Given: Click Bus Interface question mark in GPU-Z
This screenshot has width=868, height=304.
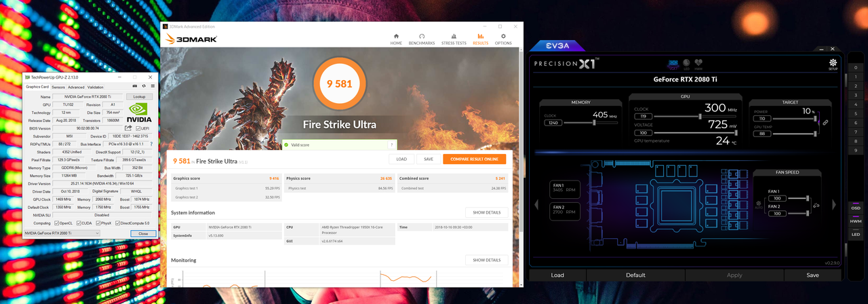Looking at the screenshot, I should (151, 144).
